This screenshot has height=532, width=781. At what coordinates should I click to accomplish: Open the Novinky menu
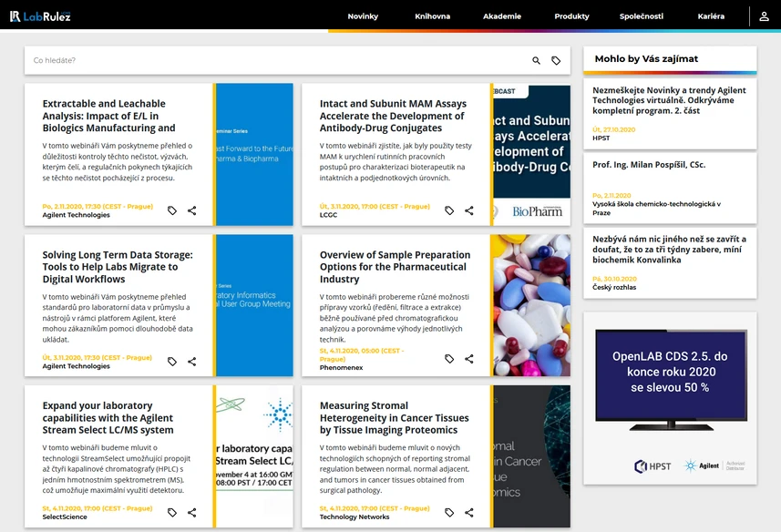pos(363,16)
